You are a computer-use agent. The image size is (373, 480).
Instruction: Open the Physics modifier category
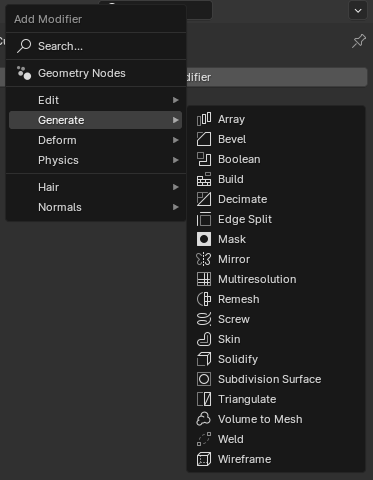pos(96,160)
